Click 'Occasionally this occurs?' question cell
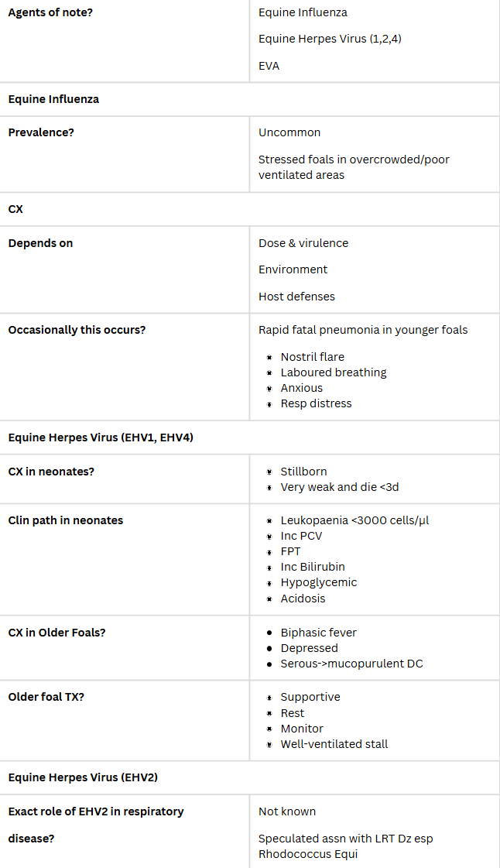Viewport: 500px width, 868px height. (77, 330)
